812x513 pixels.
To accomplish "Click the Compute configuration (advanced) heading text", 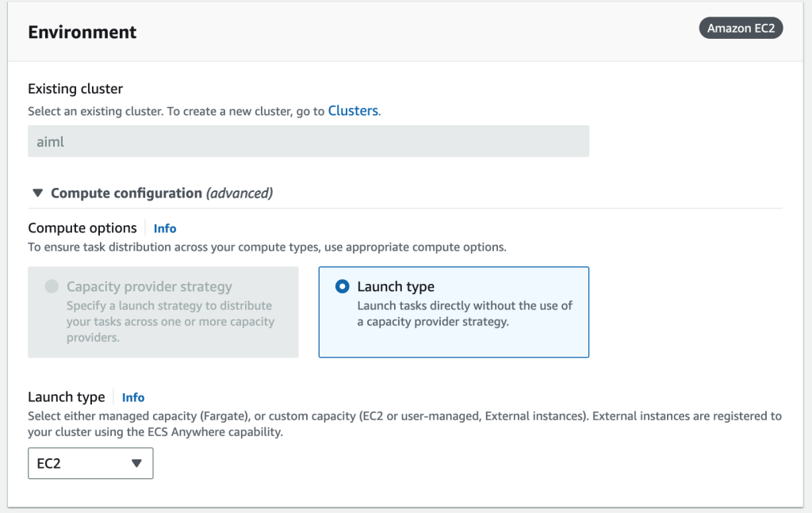I will [x=162, y=193].
